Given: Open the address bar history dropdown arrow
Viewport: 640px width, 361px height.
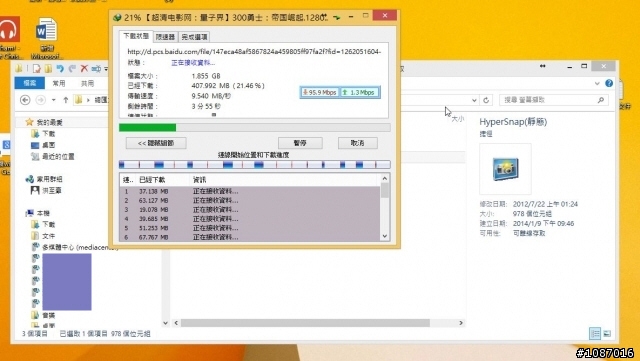Looking at the screenshot, I should [474, 100].
